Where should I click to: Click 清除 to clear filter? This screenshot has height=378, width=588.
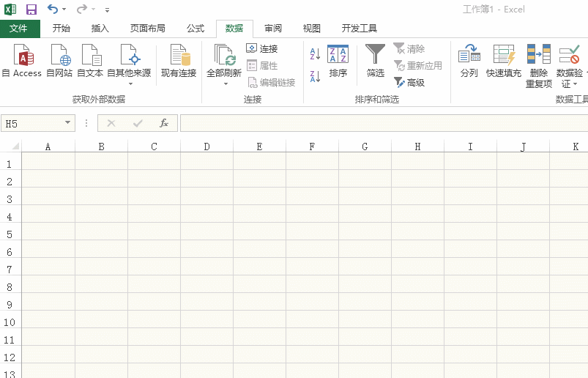coord(409,49)
